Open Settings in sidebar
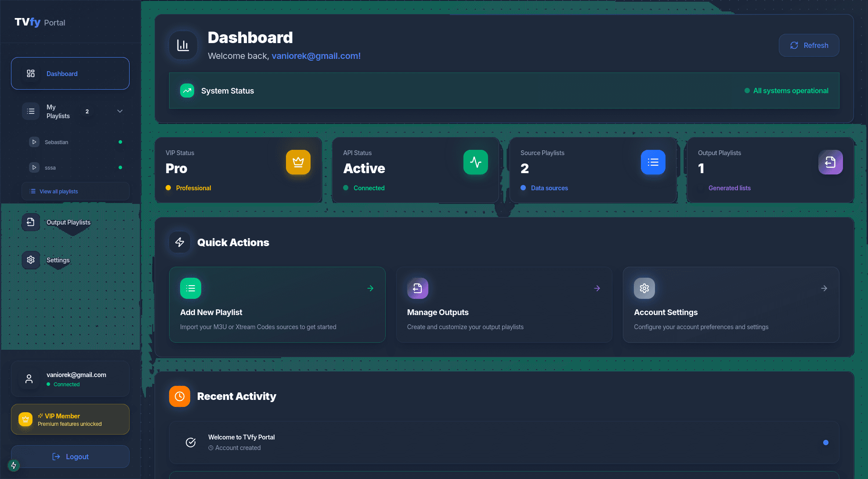Viewport: 868px width, 479px height. 70,260
